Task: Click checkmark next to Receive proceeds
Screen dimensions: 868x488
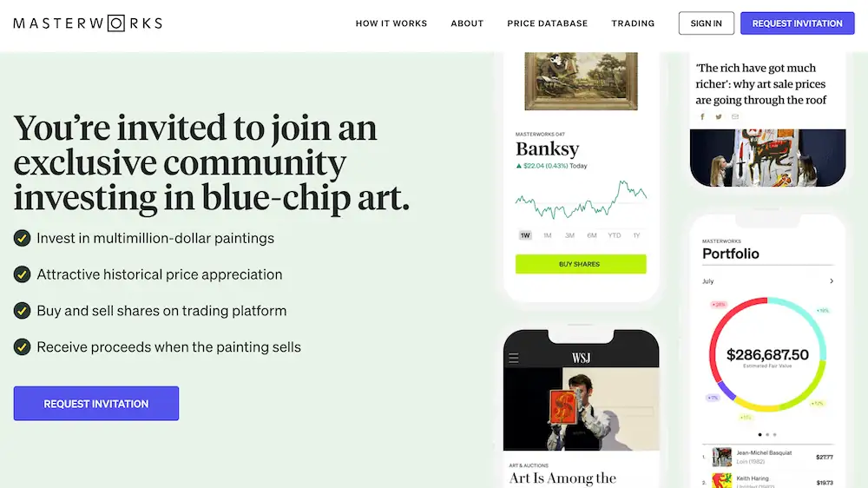Action: pos(23,347)
